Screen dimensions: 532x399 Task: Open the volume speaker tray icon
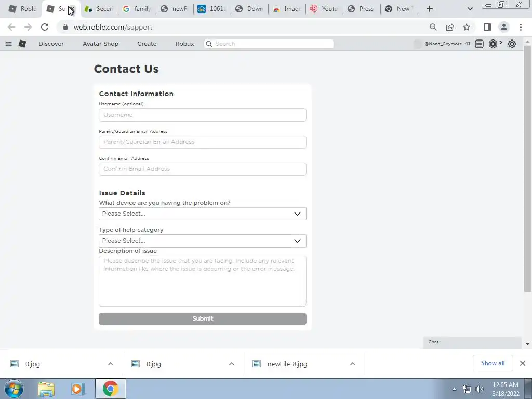(480, 389)
